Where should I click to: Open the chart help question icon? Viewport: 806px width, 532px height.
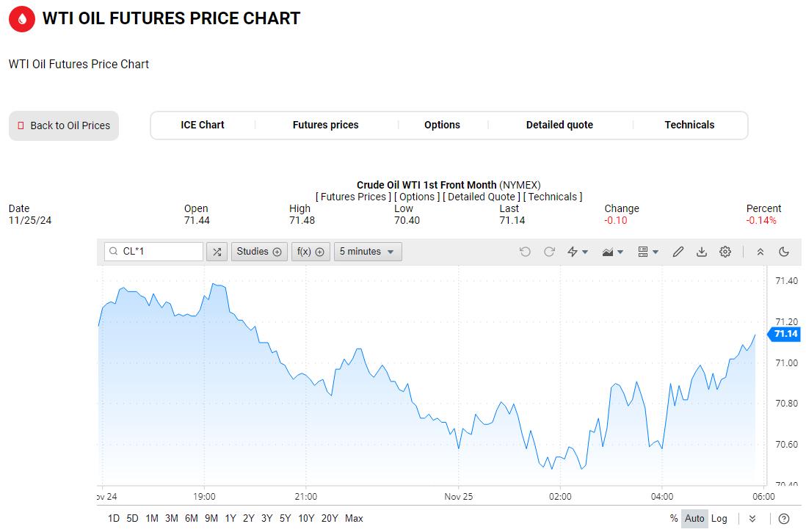pyautogui.click(x=784, y=519)
